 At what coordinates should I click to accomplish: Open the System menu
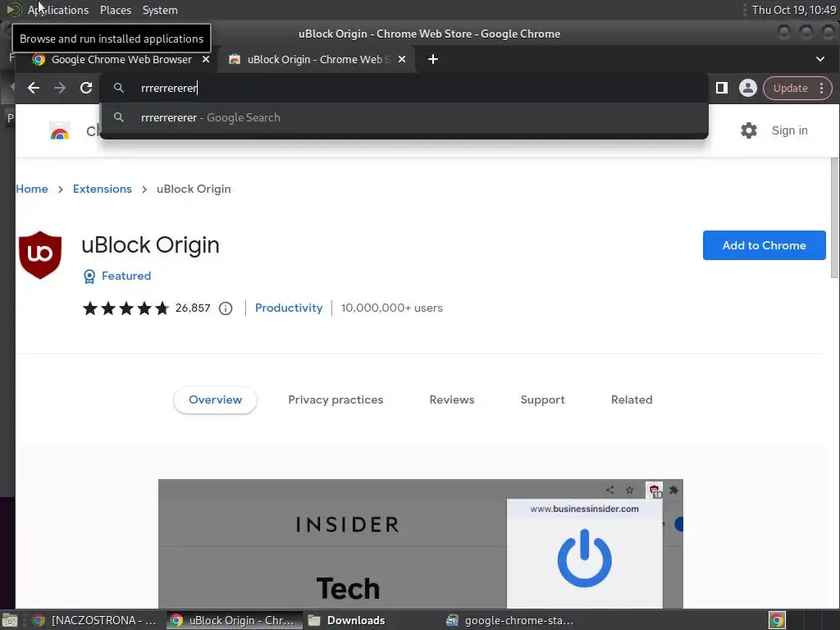click(x=160, y=10)
